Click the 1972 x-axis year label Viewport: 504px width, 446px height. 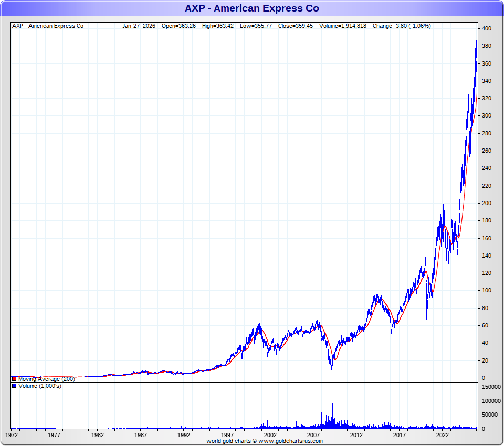(12, 435)
